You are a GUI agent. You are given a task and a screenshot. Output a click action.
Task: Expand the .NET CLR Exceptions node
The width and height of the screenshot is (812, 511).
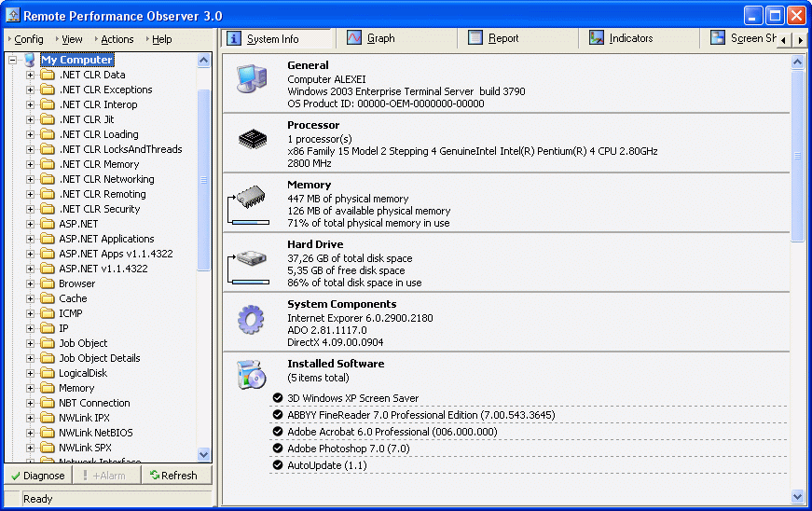pyautogui.click(x=30, y=90)
